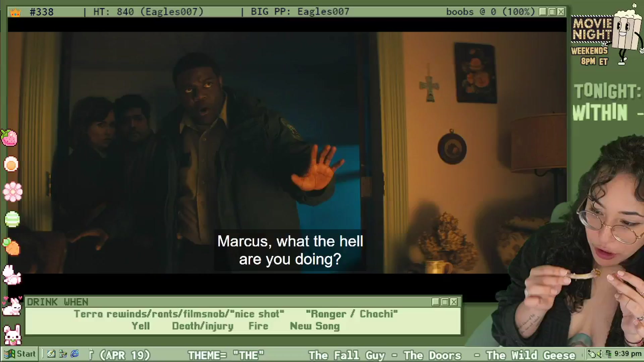Screen dimensions: 644x362
Task: Click the network tray icon beside the clock
Action: click(608, 354)
